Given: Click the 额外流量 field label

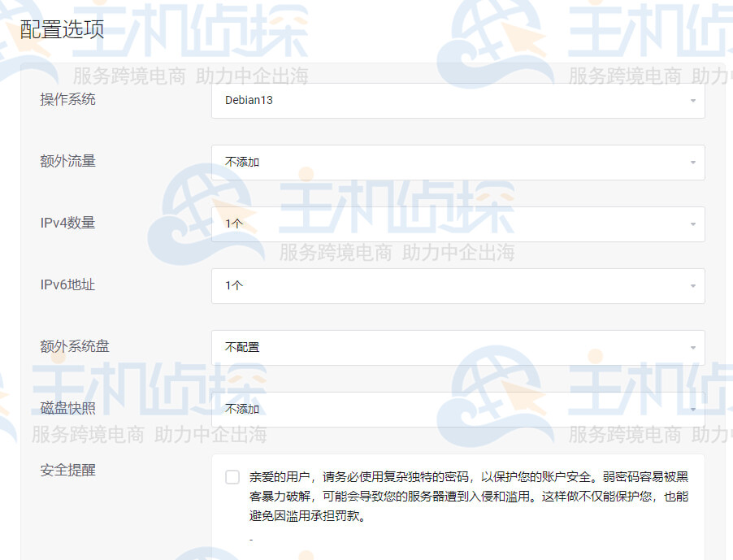Looking at the screenshot, I should point(68,161).
